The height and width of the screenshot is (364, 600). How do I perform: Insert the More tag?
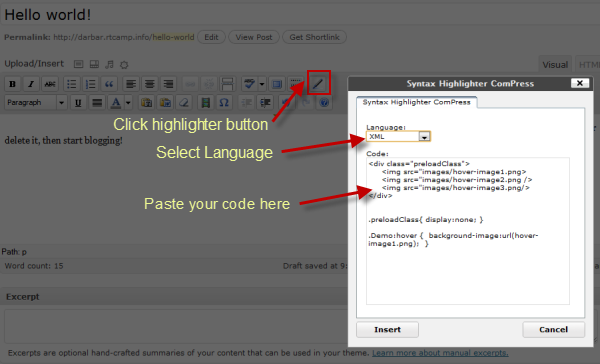point(227,84)
